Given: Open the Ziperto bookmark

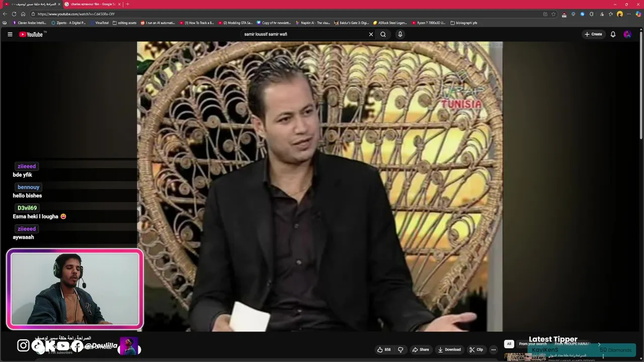Looking at the screenshot, I should pyautogui.click(x=69, y=23).
